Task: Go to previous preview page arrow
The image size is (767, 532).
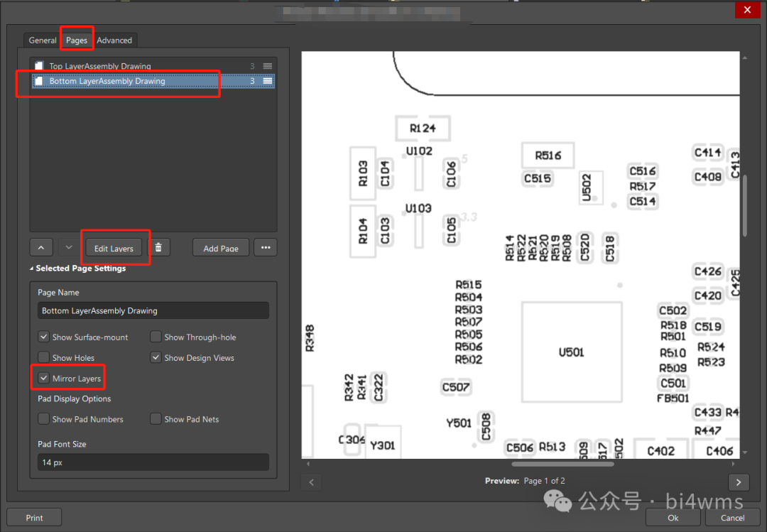Action: (311, 482)
